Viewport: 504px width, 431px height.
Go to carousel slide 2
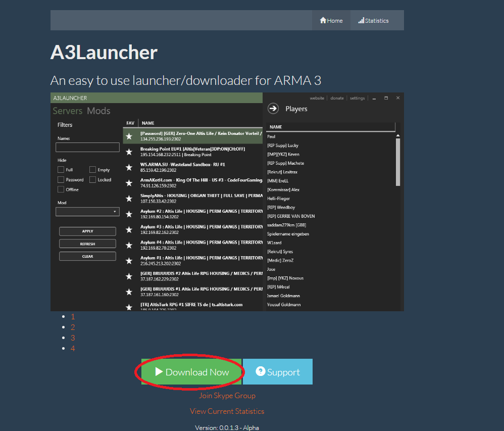coord(73,327)
